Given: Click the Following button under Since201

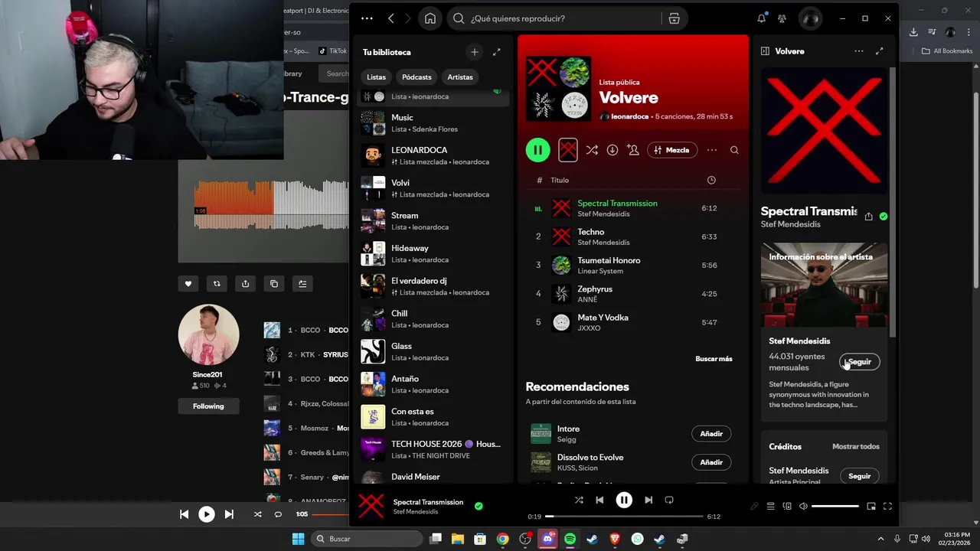Looking at the screenshot, I should [208, 406].
